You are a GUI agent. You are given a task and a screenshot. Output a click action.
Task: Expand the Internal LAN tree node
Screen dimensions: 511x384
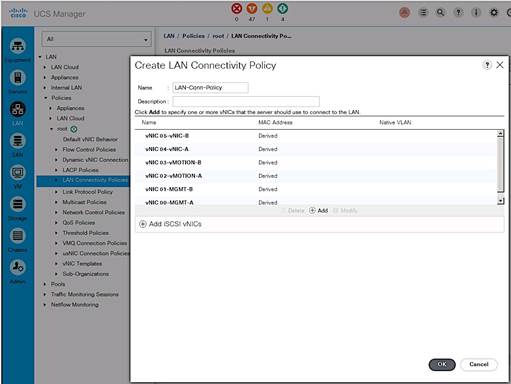(x=45, y=88)
